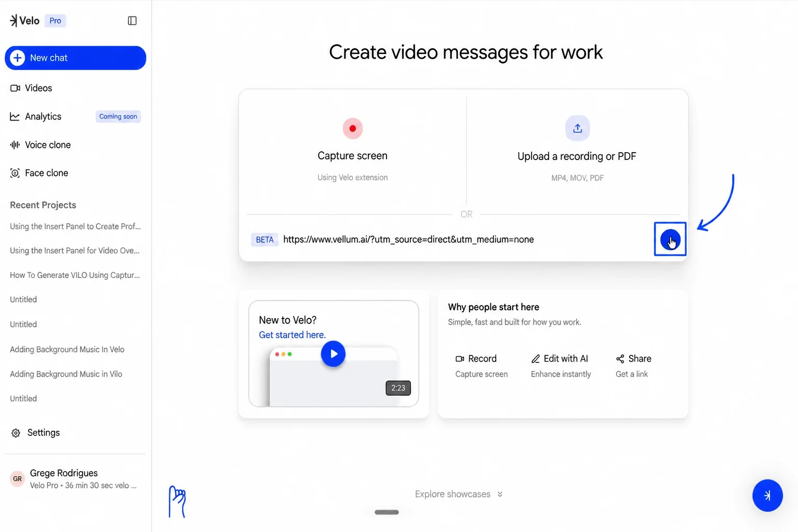
Task: Open project 'Using the Insert Panel for Video Ove...'
Action: 75,250
